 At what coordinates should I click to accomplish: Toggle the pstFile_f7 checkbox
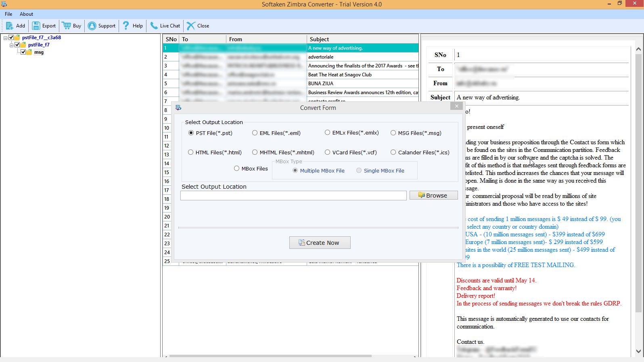pyautogui.click(x=17, y=45)
